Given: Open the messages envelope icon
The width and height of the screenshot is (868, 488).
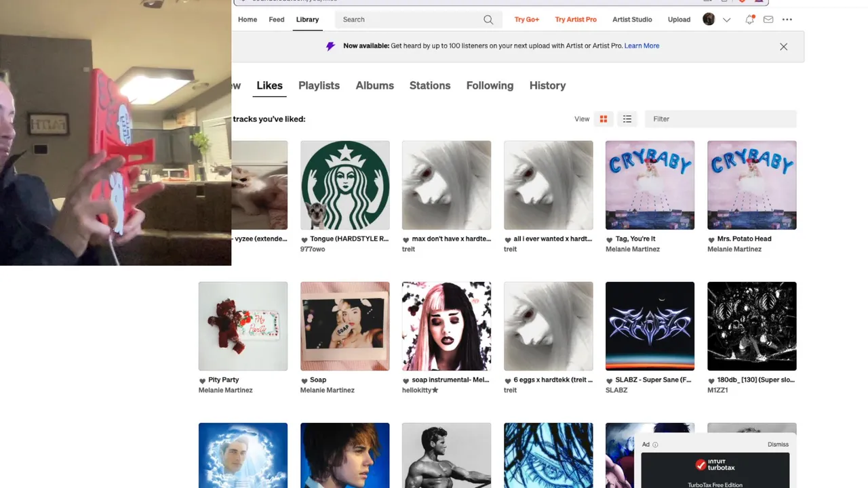Looking at the screenshot, I should (x=768, y=20).
